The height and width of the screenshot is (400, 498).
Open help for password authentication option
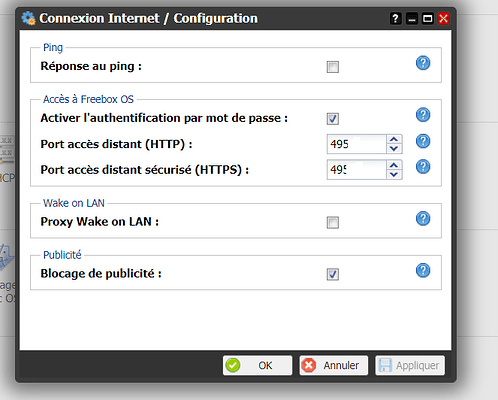point(423,115)
